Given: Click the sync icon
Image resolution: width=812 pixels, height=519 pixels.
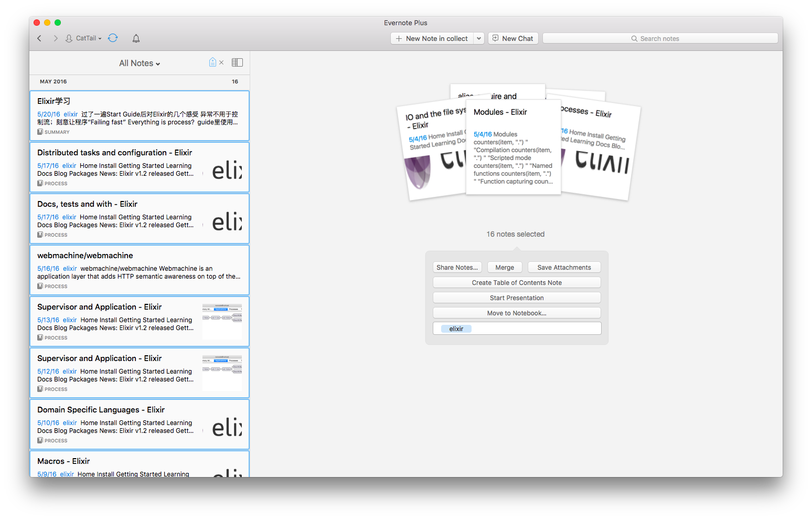Looking at the screenshot, I should pyautogui.click(x=113, y=38).
